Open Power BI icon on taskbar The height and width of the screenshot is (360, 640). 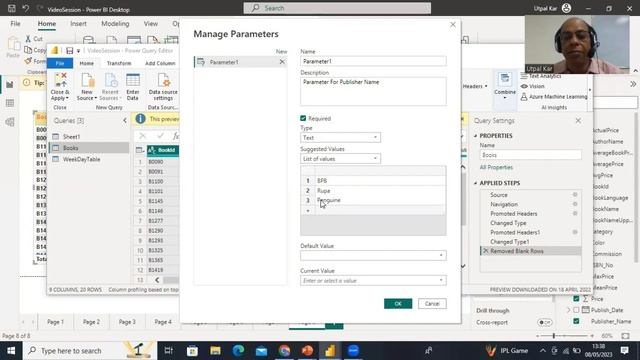[330, 351]
